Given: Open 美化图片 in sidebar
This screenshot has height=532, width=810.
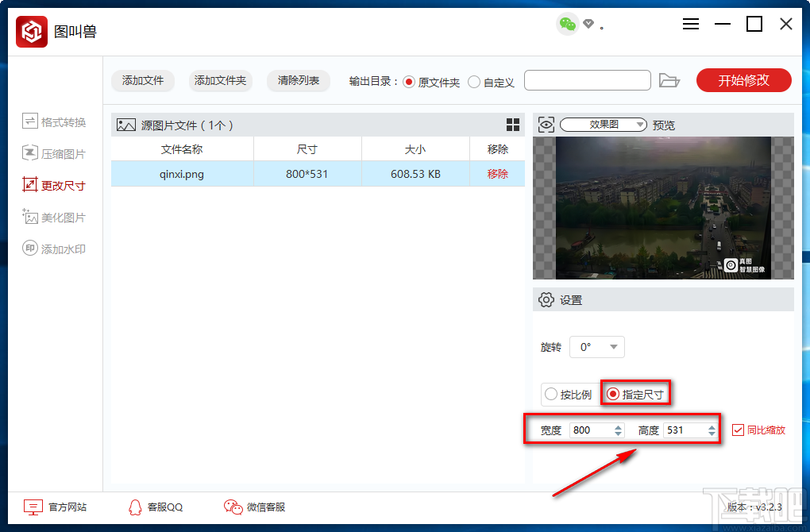Looking at the screenshot, I should click(x=54, y=217).
